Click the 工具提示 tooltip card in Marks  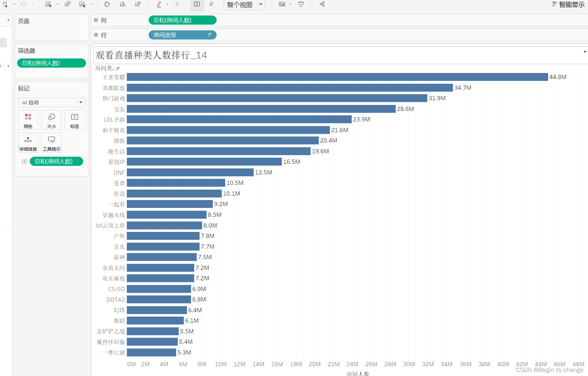point(52,143)
